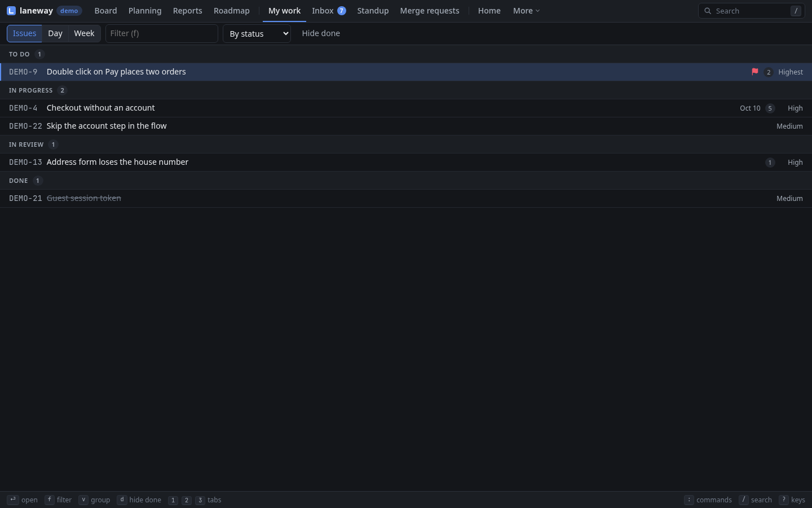
Task: Expand the More menu
Action: point(526,11)
